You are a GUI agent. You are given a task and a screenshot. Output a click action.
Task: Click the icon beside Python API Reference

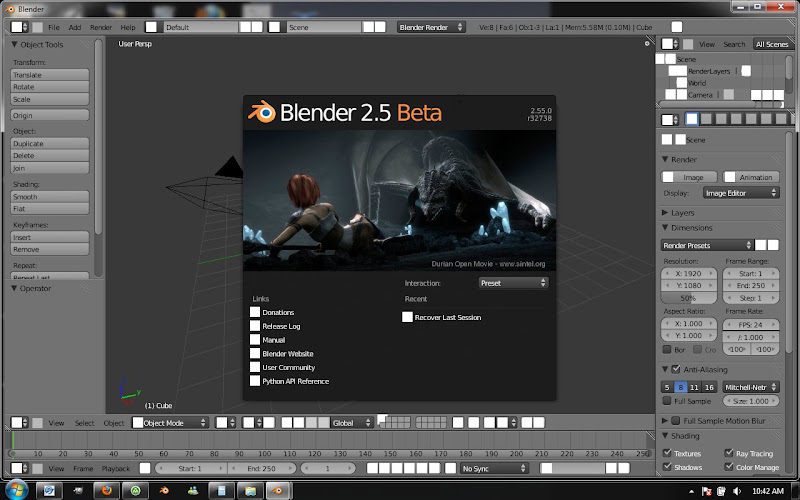255,381
